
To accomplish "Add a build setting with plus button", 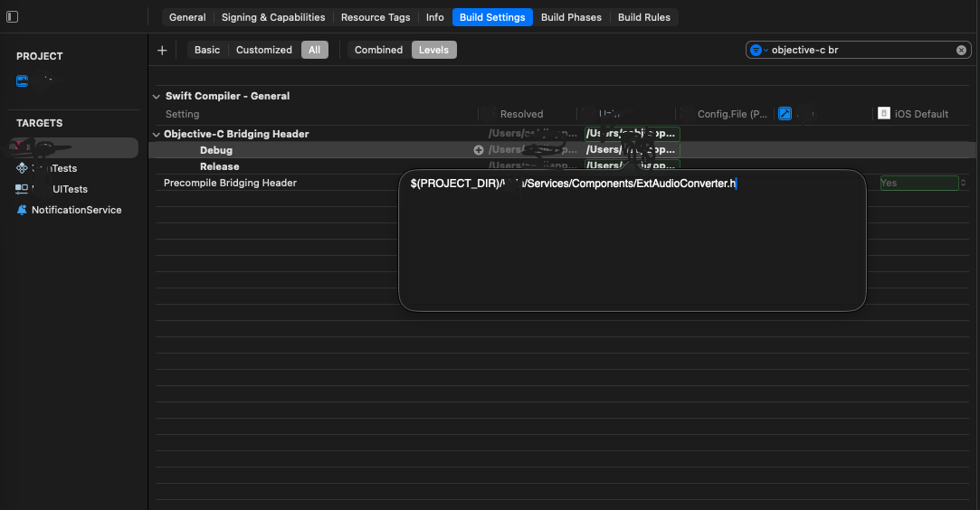I will point(162,50).
